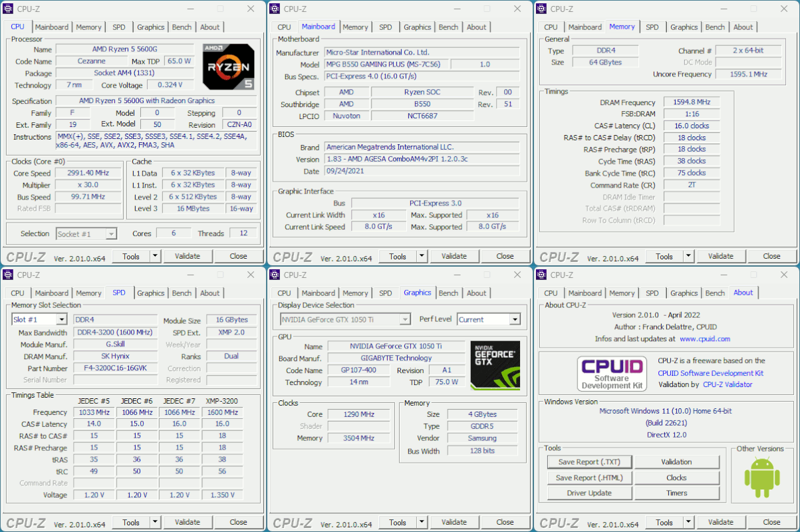Image resolution: width=800 pixels, height=532 pixels.
Task: Click the mainboard Model field MPG B550 GAMING PLUS
Action: pyautogui.click(x=387, y=65)
